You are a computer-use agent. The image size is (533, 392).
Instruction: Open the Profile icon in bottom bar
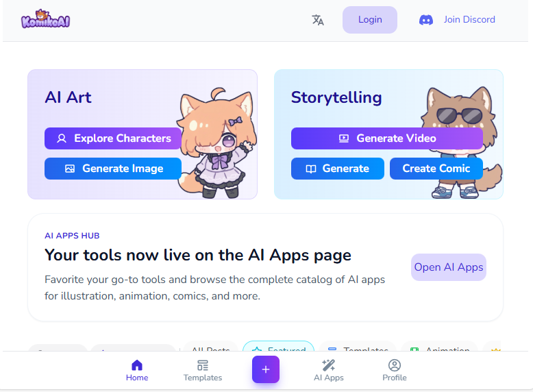[x=395, y=365]
